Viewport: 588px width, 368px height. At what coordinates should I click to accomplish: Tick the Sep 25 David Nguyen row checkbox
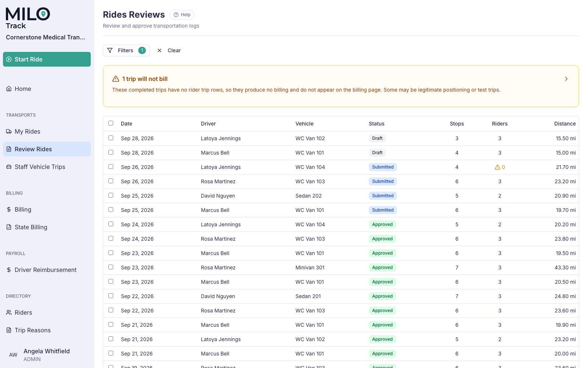pos(111,195)
